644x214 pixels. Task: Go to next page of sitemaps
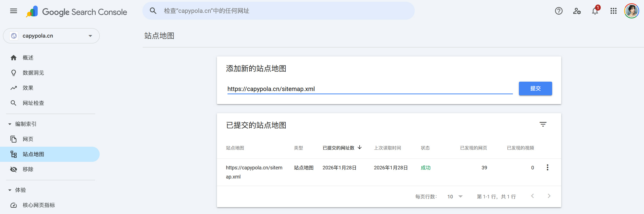point(549,196)
